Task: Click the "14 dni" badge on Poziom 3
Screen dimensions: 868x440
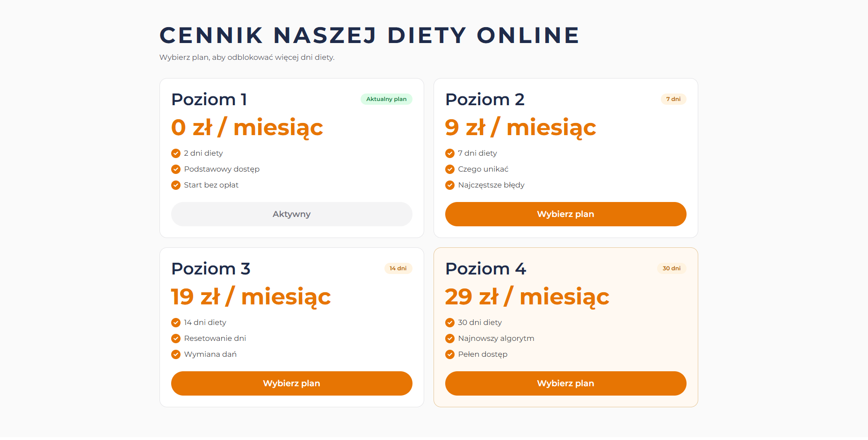Action: click(398, 268)
